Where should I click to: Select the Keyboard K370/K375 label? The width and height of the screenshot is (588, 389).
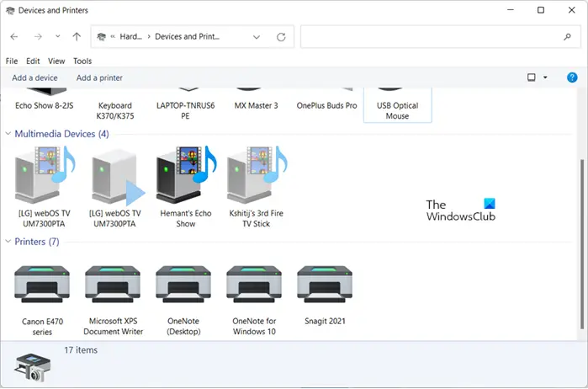[x=115, y=111]
